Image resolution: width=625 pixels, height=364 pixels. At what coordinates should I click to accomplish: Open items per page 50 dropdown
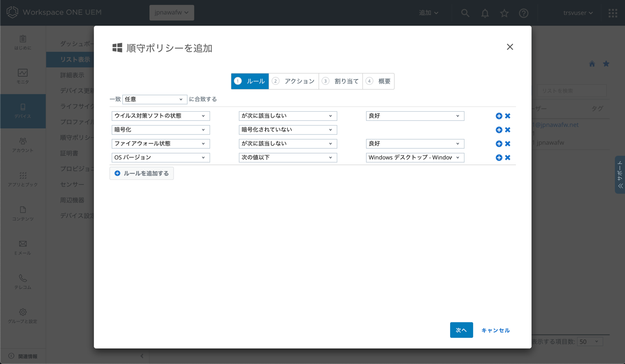[590, 341]
